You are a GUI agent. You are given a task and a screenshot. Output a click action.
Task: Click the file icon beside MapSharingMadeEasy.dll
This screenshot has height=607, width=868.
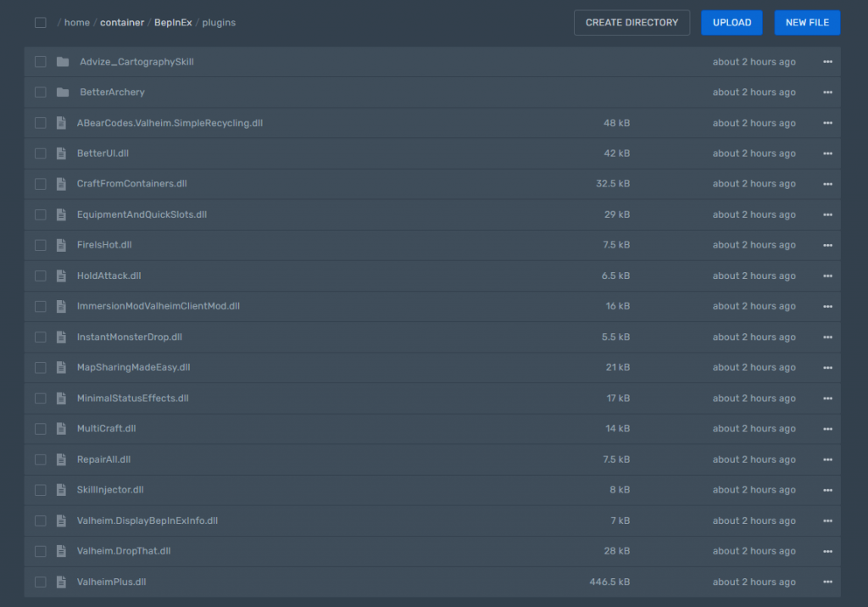click(x=61, y=367)
